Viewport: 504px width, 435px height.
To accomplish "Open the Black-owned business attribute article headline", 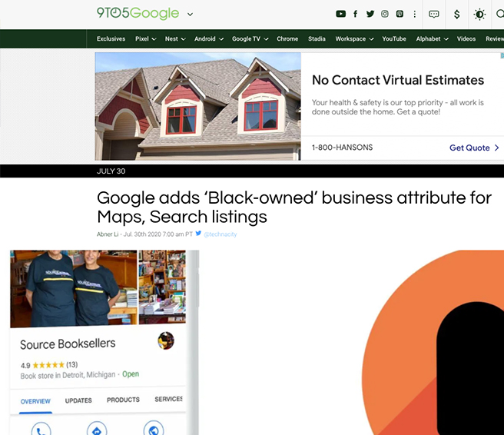I will pos(294,207).
